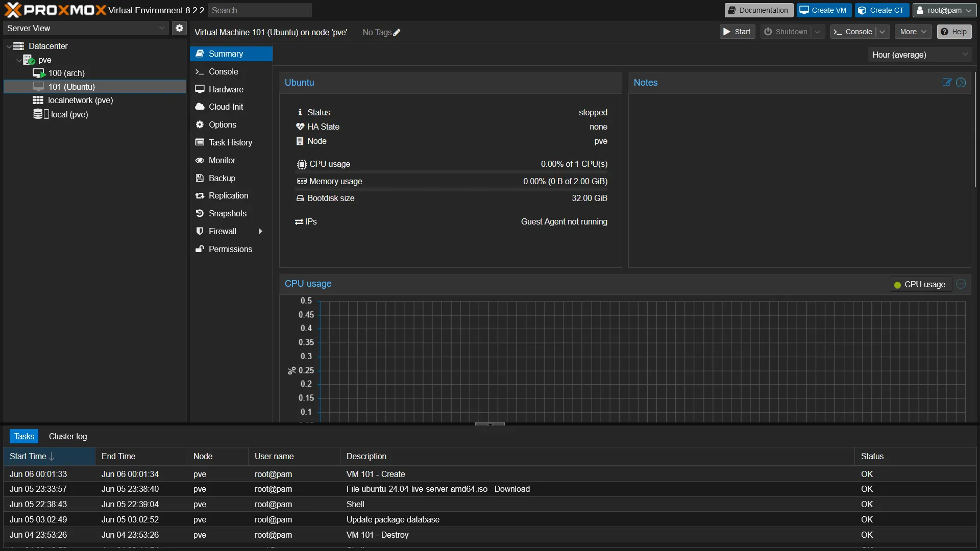Open the Summary tab
The image size is (980, 551).
[x=231, y=54]
